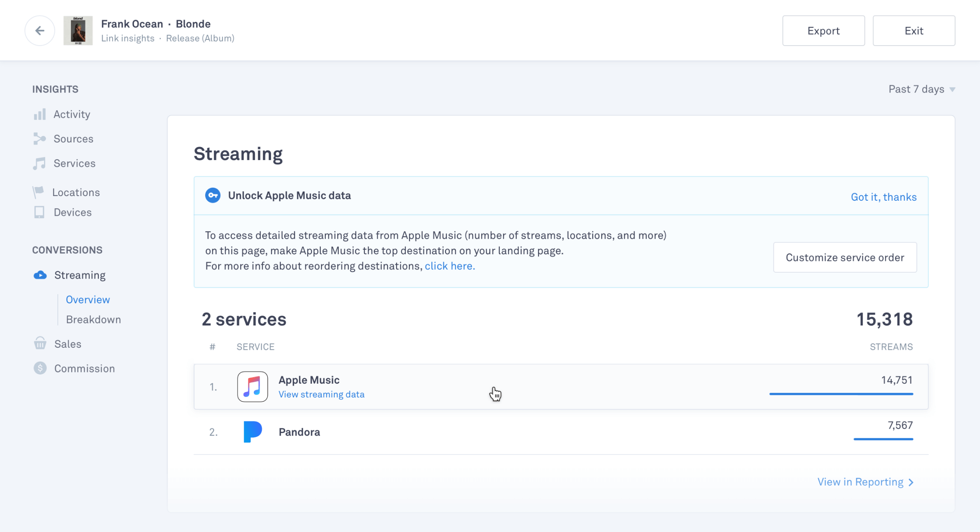Click the Release (Album) subtitle text

click(200, 38)
